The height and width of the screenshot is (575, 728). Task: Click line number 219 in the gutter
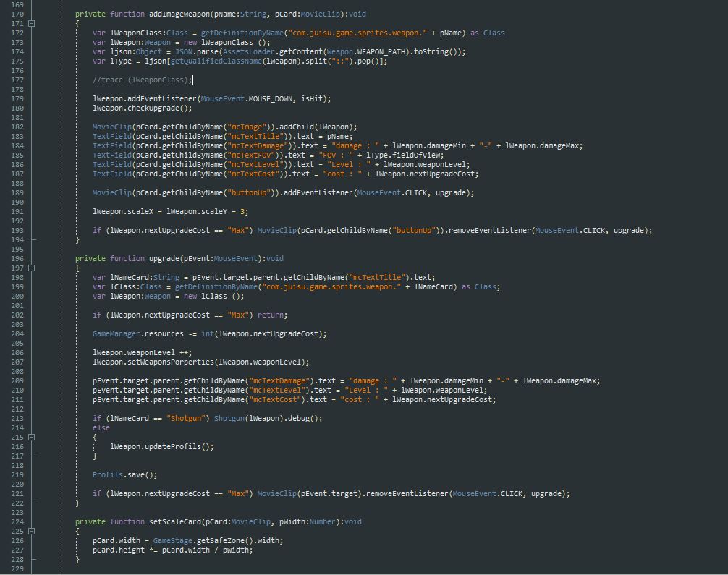[17, 475]
